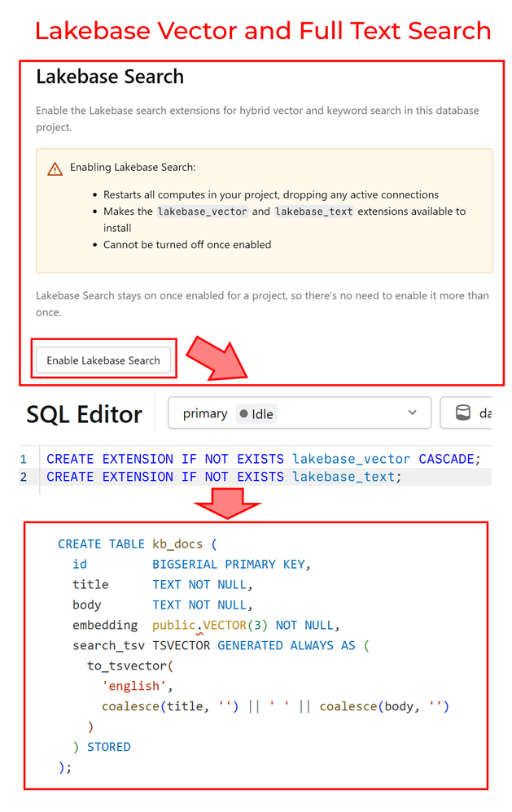Click line number 1 in editor gutter
The image size is (512, 812).
pyautogui.click(x=24, y=459)
